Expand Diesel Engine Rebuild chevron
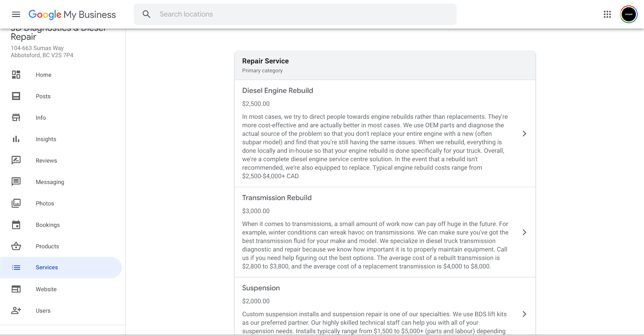 click(x=524, y=133)
